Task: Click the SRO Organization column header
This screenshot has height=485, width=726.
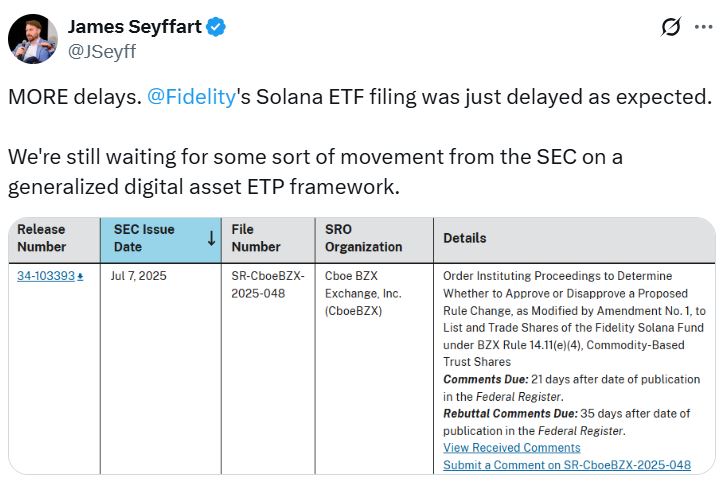Action: pos(363,238)
